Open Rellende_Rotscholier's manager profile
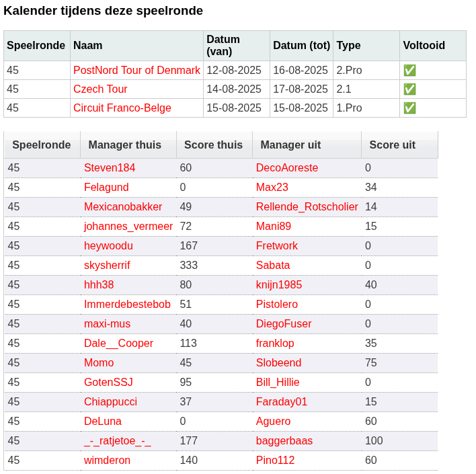The height and width of the screenshot is (474, 476). click(307, 207)
